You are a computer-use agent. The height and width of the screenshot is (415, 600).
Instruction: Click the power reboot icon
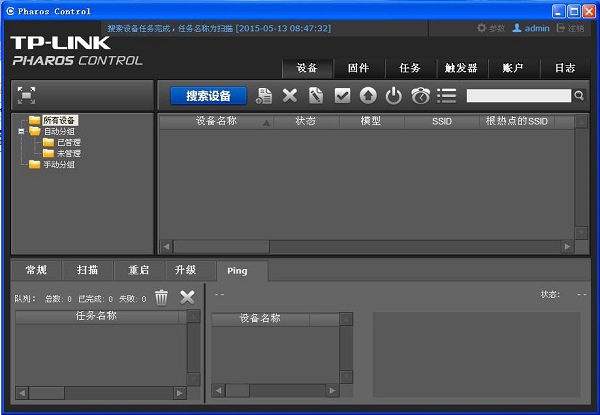point(394,96)
